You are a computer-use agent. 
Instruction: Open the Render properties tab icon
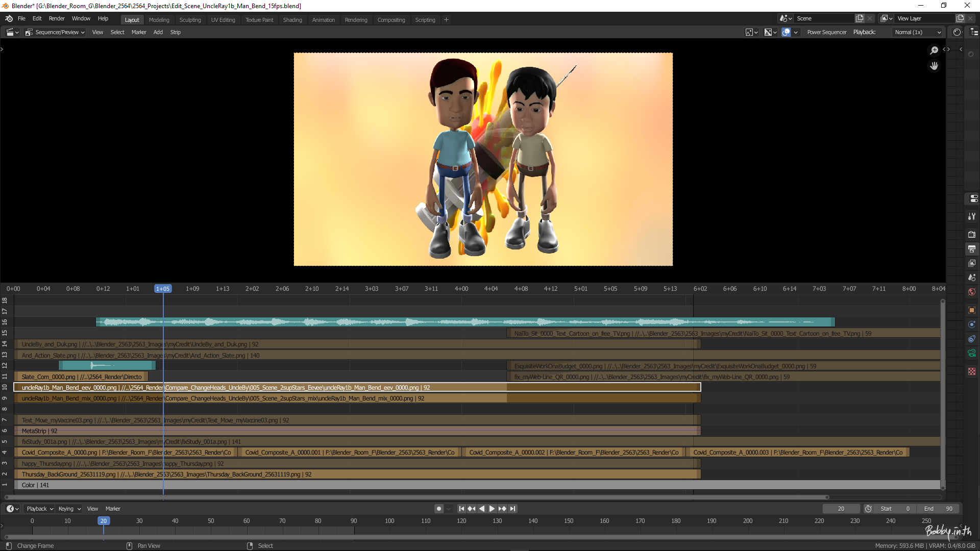tap(972, 234)
